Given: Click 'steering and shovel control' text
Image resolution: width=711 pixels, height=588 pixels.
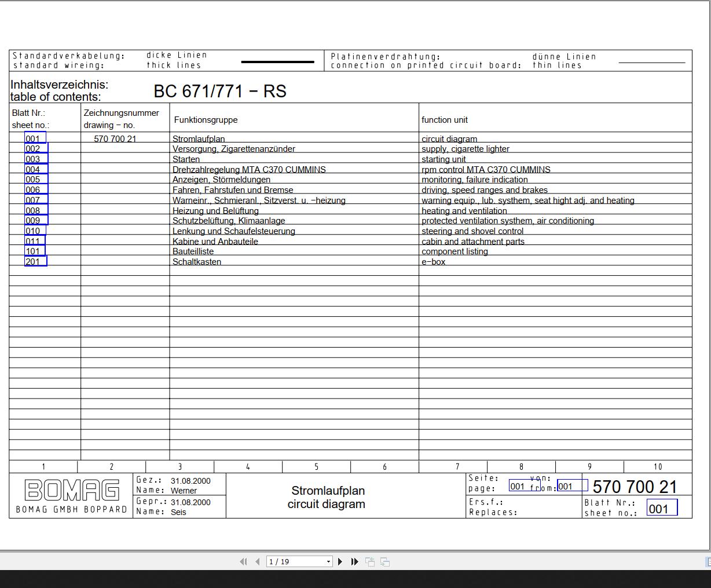Looking at the screenshot, I should click(472, 231).
